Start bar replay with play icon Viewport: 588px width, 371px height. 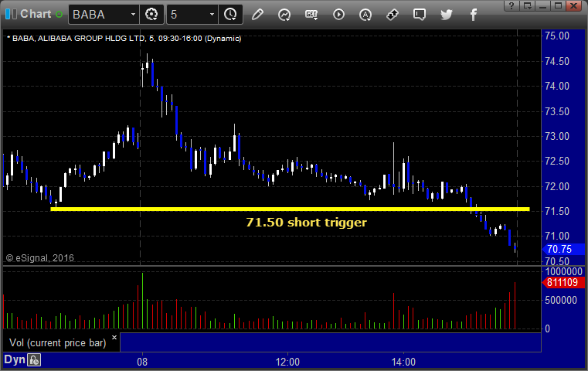[338, 15]
